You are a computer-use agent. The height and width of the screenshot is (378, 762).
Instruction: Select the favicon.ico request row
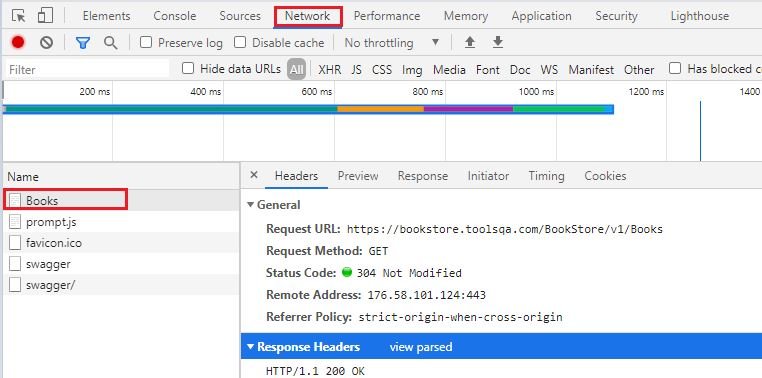121,242
